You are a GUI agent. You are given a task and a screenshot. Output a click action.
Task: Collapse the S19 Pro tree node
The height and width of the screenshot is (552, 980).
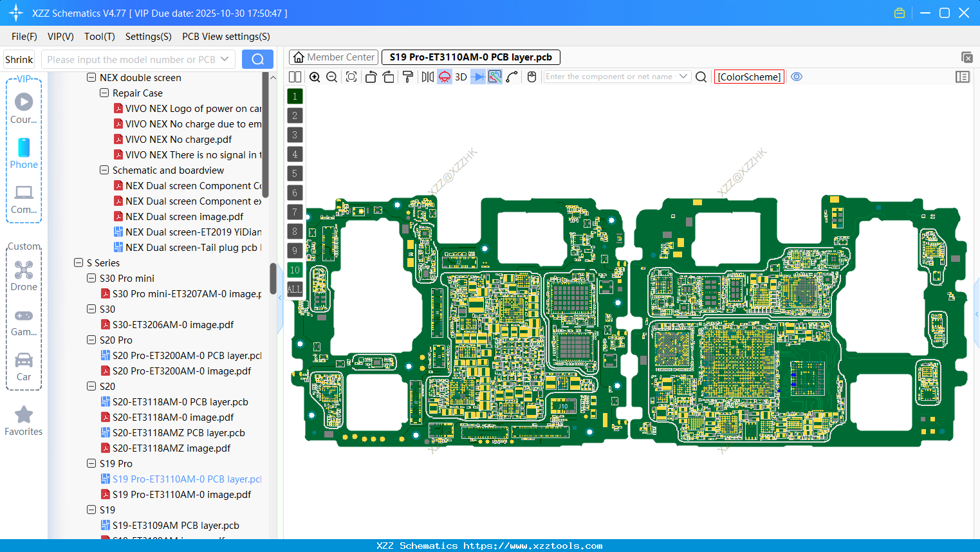91,463
